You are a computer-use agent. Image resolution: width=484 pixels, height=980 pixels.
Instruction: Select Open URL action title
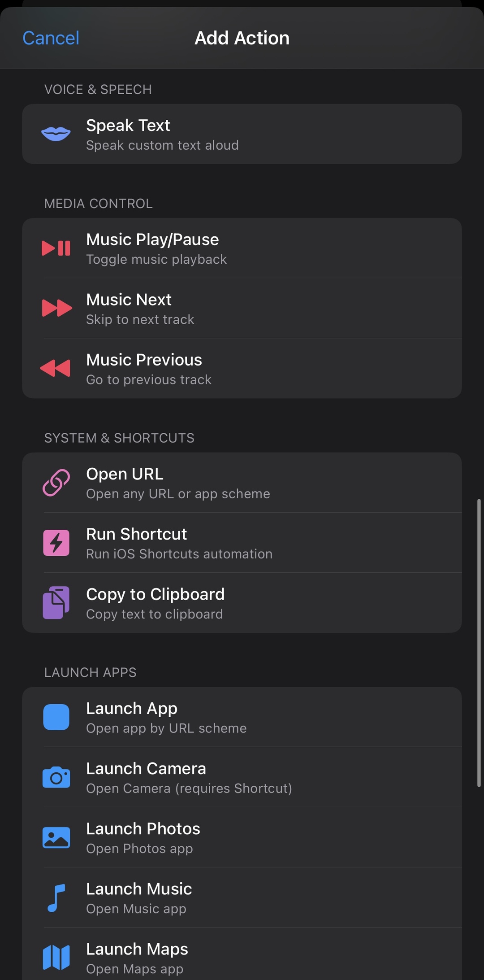[125, 474]
